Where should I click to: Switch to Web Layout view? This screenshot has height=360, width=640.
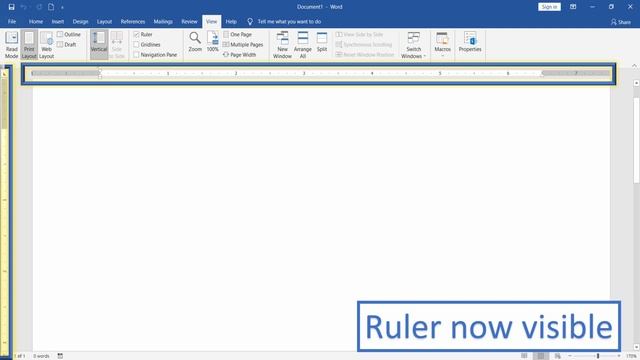(x=47, y=45)
